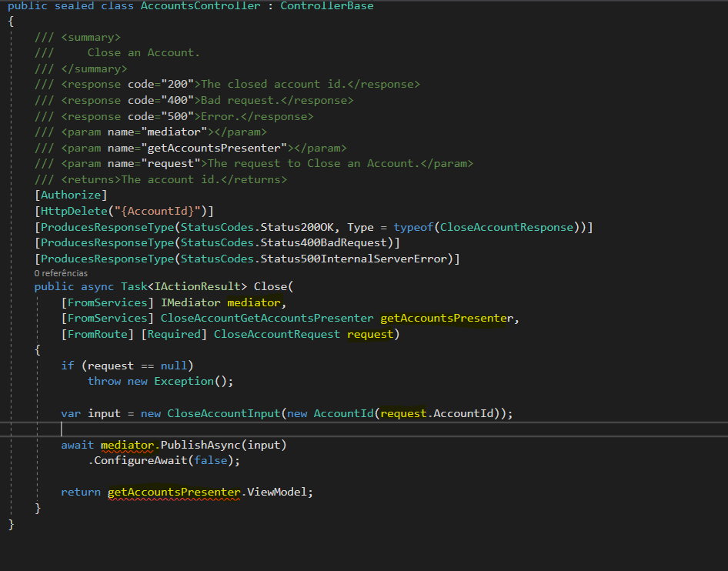This screenshot has width=728, height=571.
Task: Click the 'await' keyword
Action: (x=78, y=446)
